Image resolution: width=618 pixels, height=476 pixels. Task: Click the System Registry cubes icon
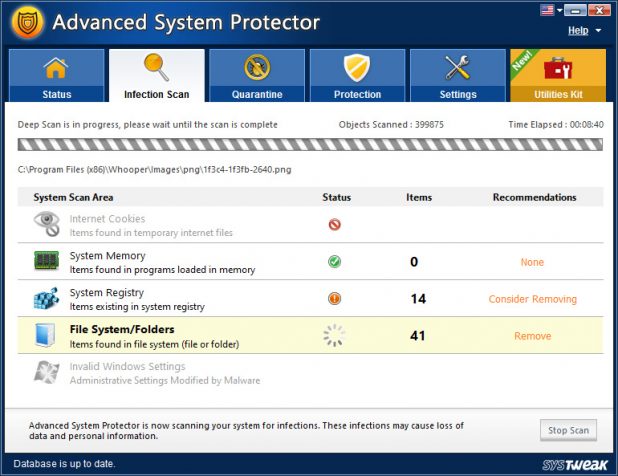point(47,298)
